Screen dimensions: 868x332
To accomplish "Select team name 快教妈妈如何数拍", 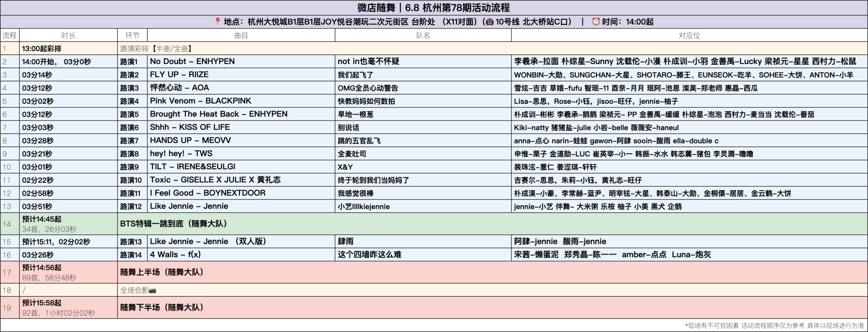I will tap(423, 101).
